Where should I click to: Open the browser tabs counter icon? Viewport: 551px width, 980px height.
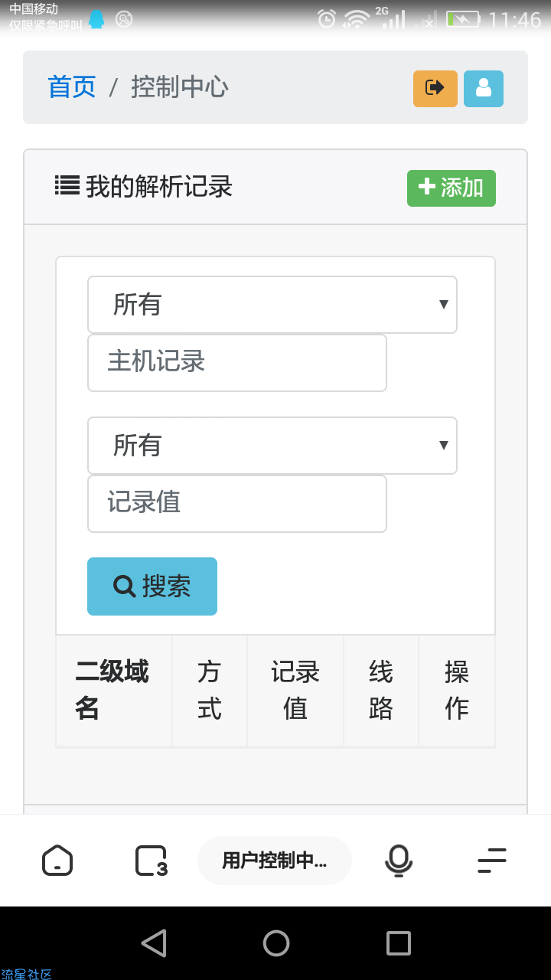coord(151,860)
